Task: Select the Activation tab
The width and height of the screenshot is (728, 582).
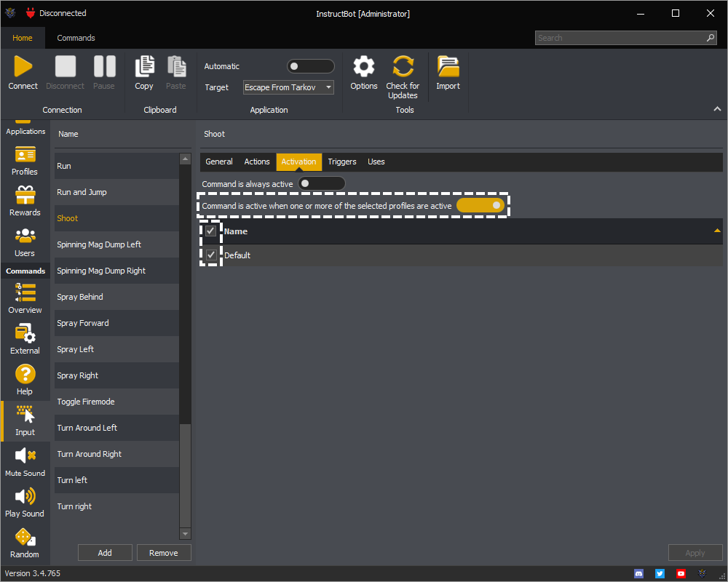Action: (x=298, y=162)
